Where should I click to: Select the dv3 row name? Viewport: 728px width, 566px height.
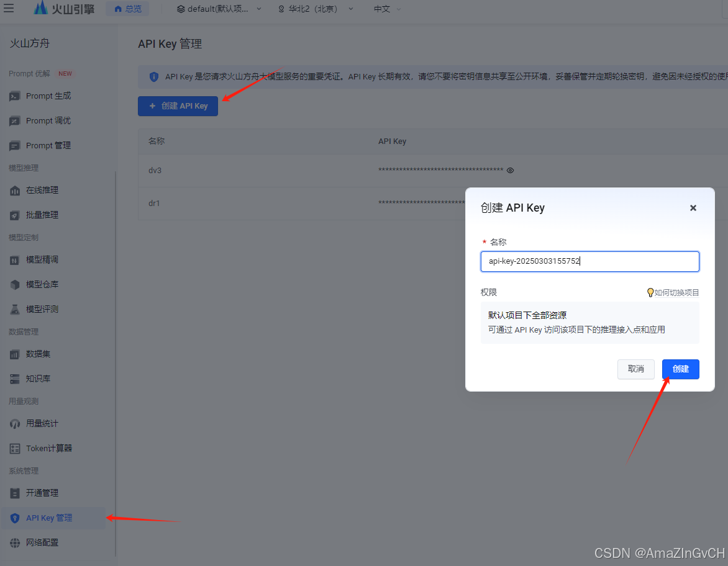tap(155, 170)
